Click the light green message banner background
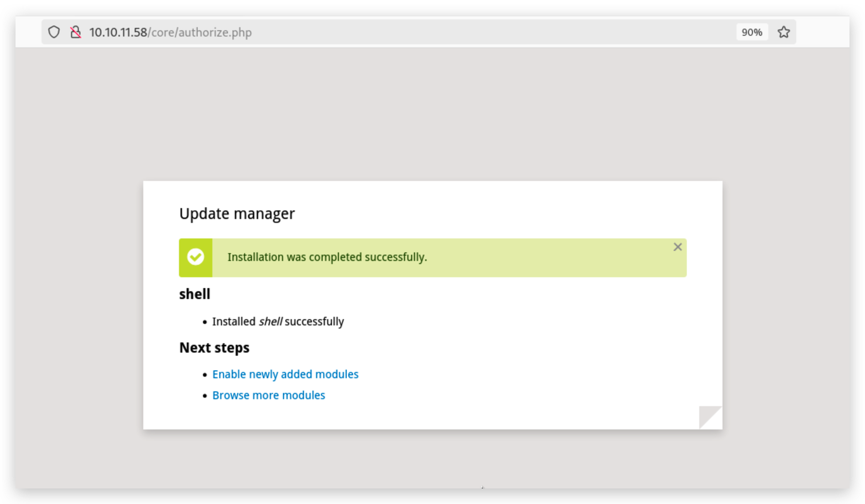This screenshot has height=504, width=865. click(544, 258)
